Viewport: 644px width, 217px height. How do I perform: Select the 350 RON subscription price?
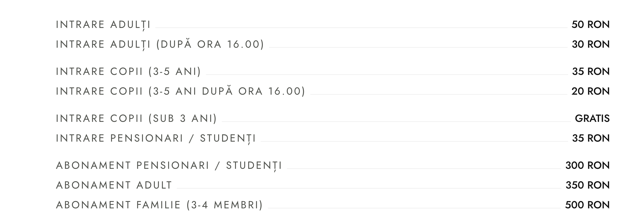(x=587, y=185)
